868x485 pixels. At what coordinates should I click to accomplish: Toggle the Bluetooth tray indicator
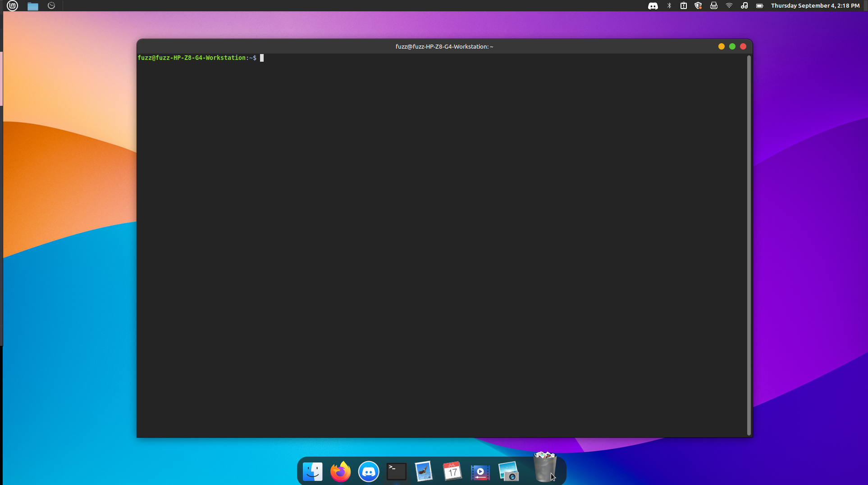(x=669, y=6)
